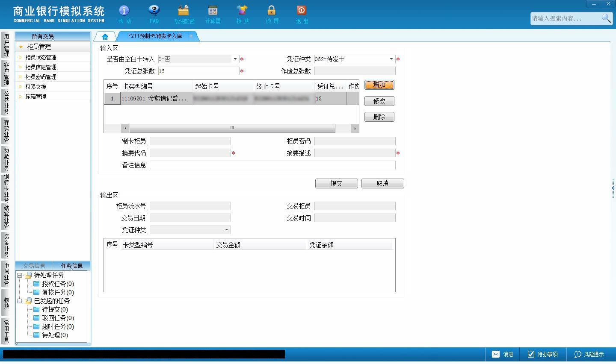Open 待办事项 in status bar
Screen dimensions: 616x364
[x=542, y=354]
